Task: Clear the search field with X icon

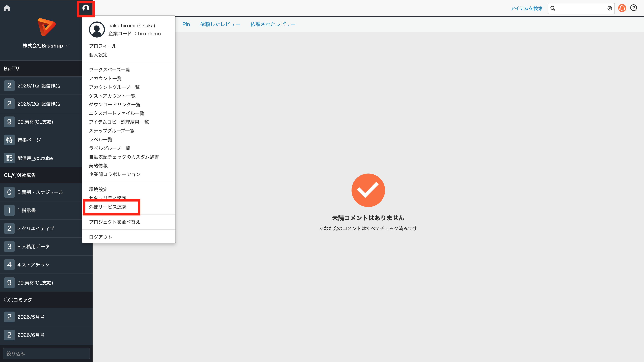Action: pos(610,8)
